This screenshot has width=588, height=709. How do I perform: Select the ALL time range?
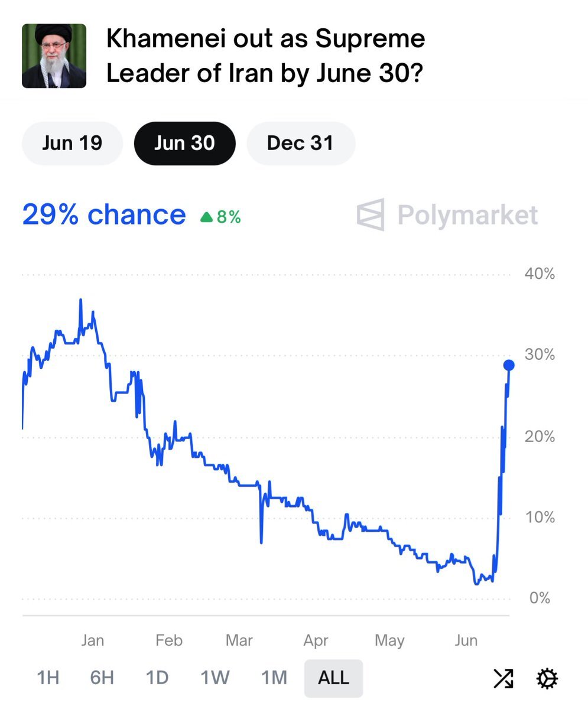pyautogui.click(x=333, y=678)
